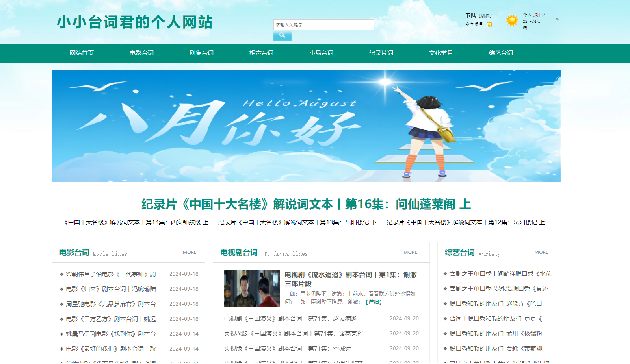Click date 2024-09-18 beside 一代宗师
Image resolution: width=630 pixels, height=364 pixels.
pyautogui.click(x=184, y=274)
